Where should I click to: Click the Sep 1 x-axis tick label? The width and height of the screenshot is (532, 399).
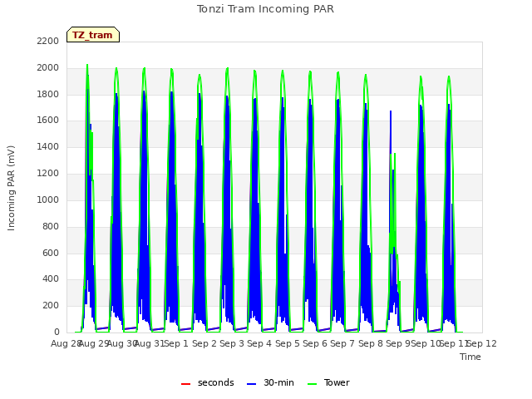click(x=176, y=343)
